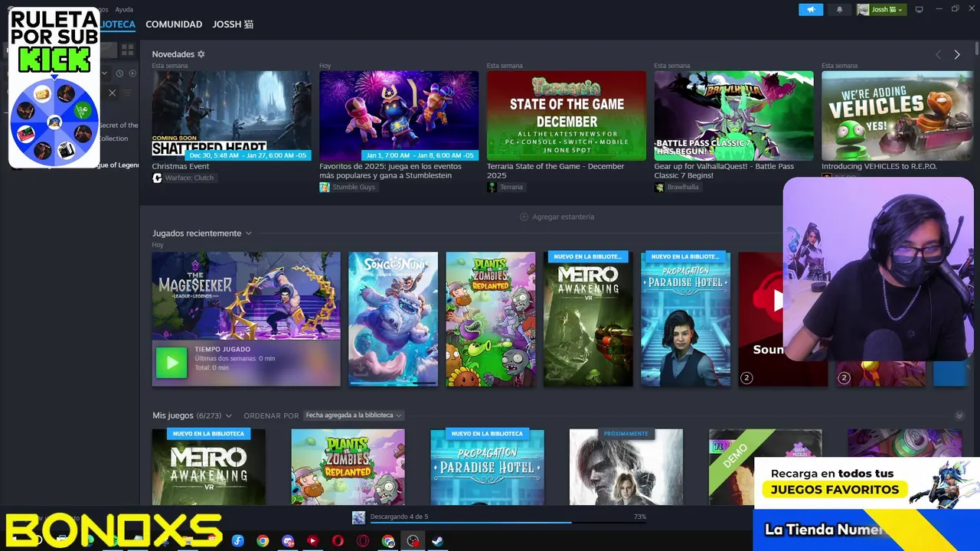Select Song of Nunu recent game cover
This screenshot has width=980, height=551.
394,319
